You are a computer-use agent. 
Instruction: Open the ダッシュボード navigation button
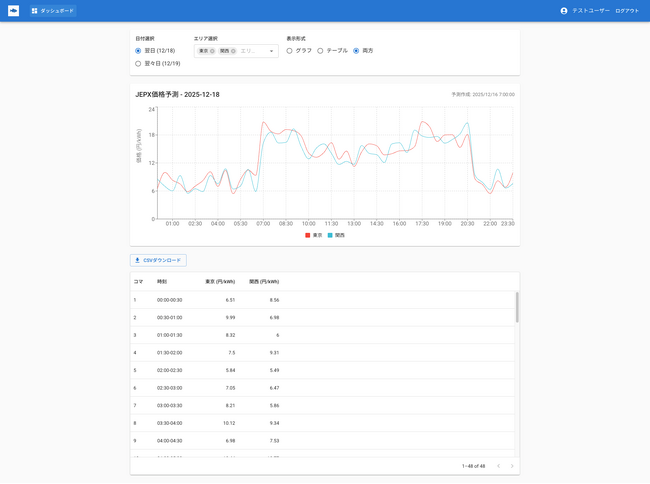click(x=52, y=11)
